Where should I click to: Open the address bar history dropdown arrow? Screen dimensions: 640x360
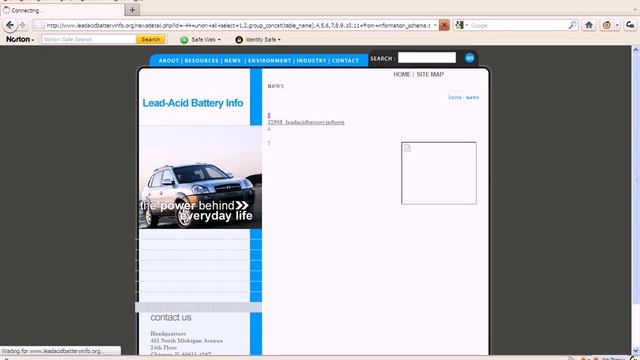tap(435, 25)
